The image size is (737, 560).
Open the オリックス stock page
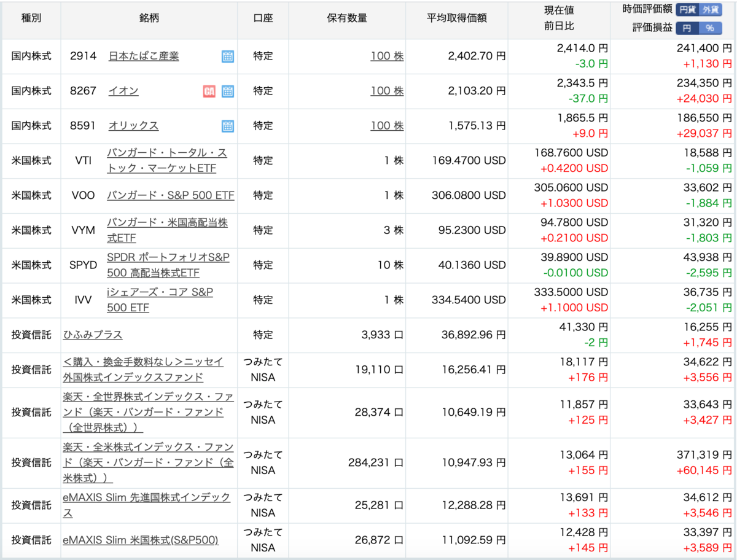133,126
